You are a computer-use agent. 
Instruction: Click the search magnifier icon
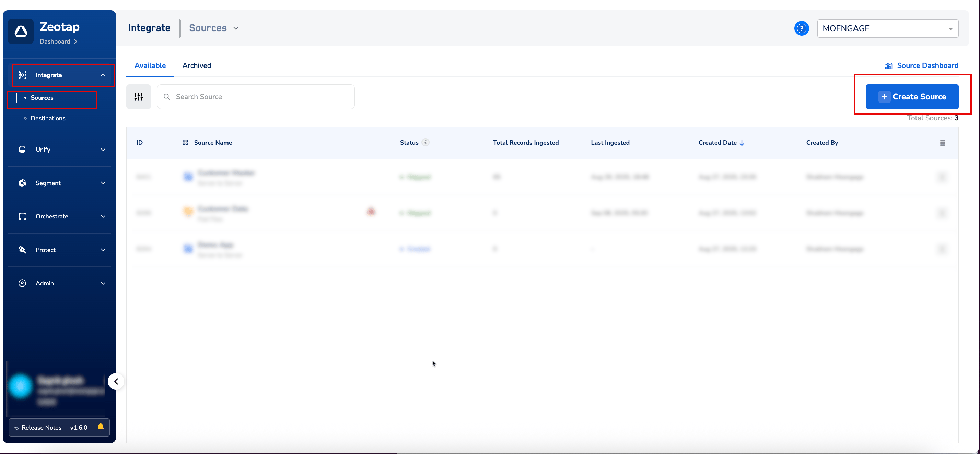[167, 97]
